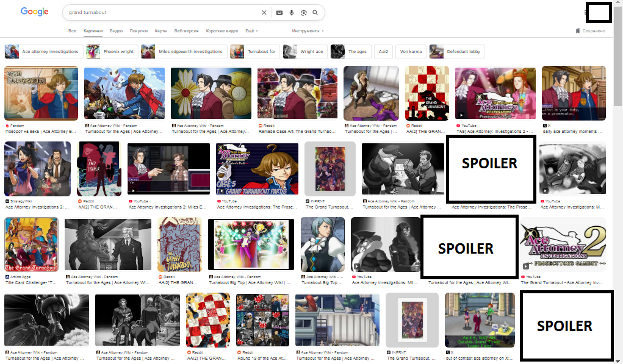Open red checkered 'The Grand Turnabout' poster thumbnail

click(x=427, y=93)
